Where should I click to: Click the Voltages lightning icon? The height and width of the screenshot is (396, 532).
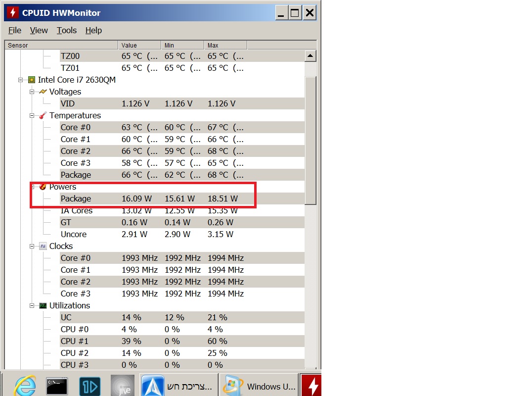click(x=43, y=92)
